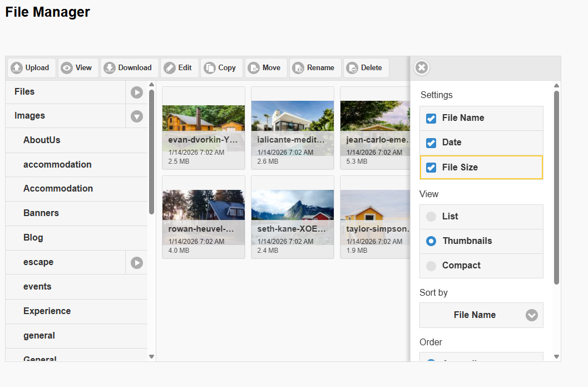588x387 pixels.
Task: Hit the Delete toolbar icon
Action: click(x=352, y=68)
